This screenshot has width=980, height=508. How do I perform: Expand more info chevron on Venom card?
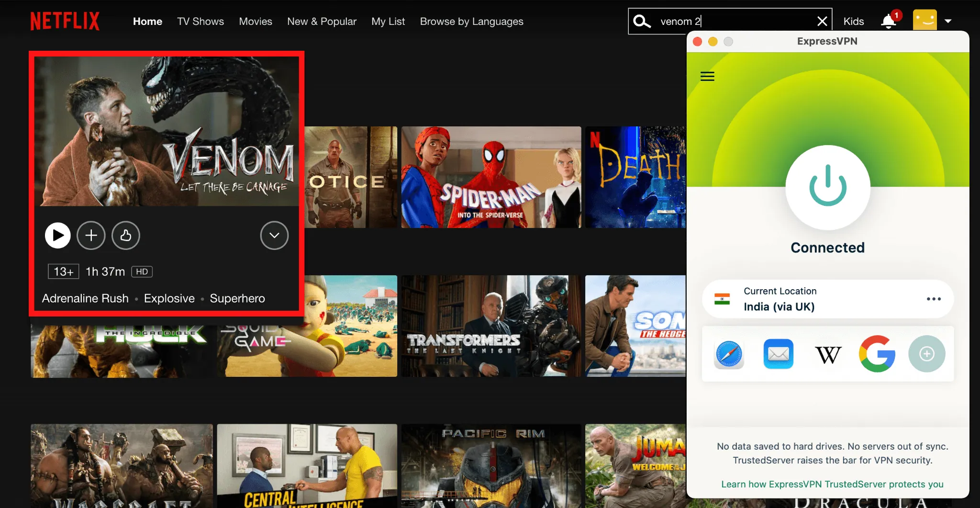274,235
